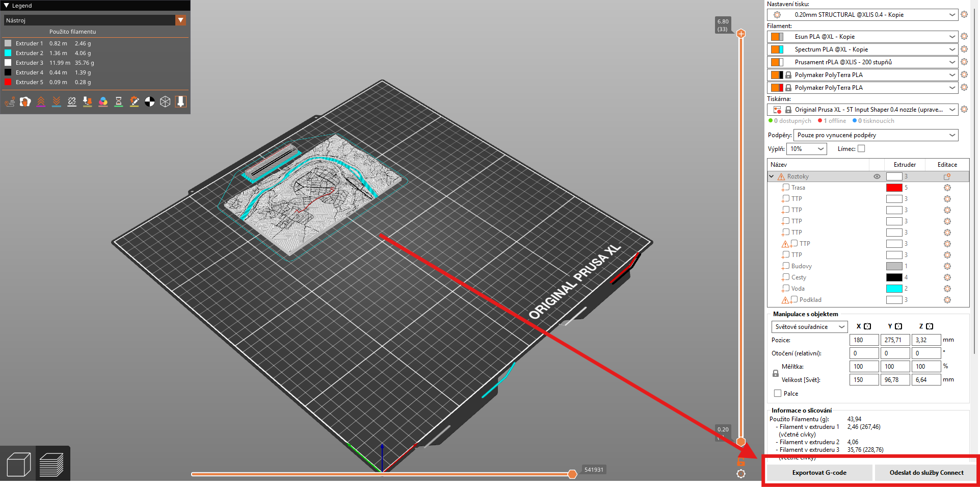This screenshot has width=980, height=487.
Task: Check the Palce (inches) checkbox
Action: point(778,393)
